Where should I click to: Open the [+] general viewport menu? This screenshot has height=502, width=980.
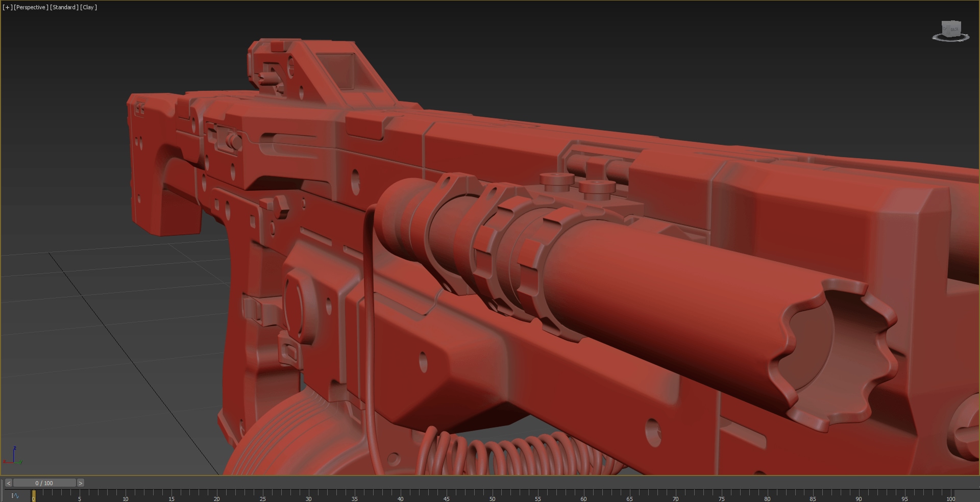click(x=7, y=7)
